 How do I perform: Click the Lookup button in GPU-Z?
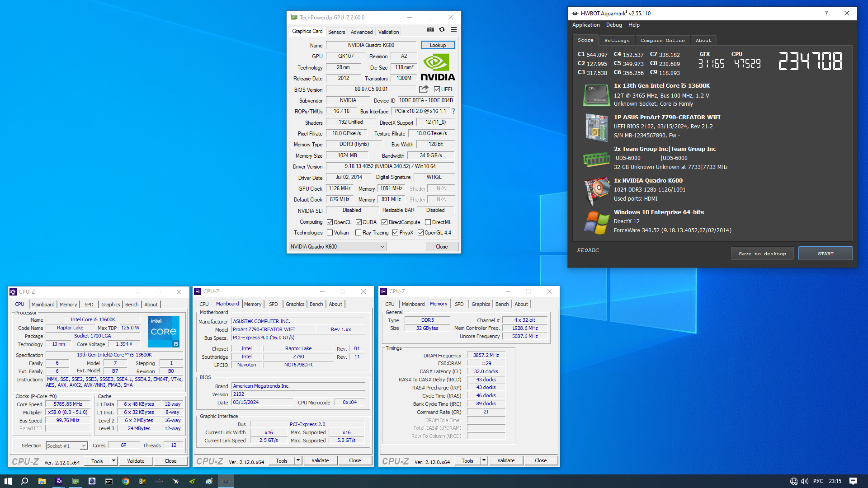tap(438, 45)
